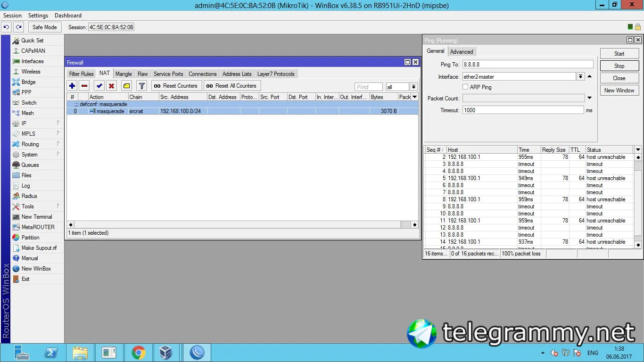
Task: Click Exit in the sidebar
Action: [25, 279]
